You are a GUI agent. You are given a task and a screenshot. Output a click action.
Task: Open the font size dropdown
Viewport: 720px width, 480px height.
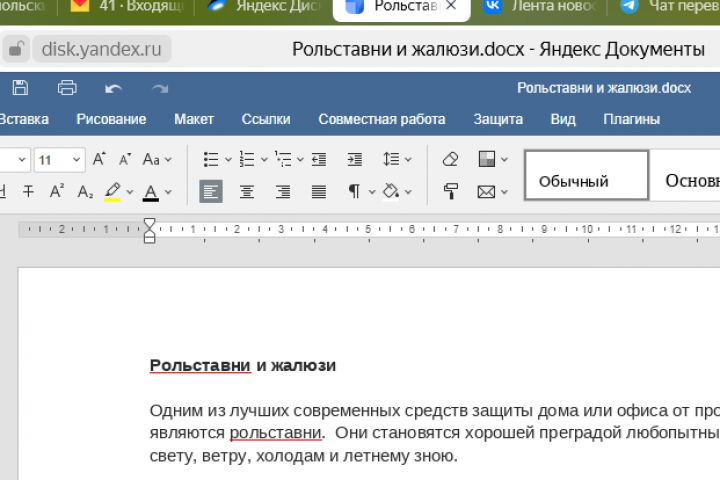pyautogui.click(x=76, y=160)
